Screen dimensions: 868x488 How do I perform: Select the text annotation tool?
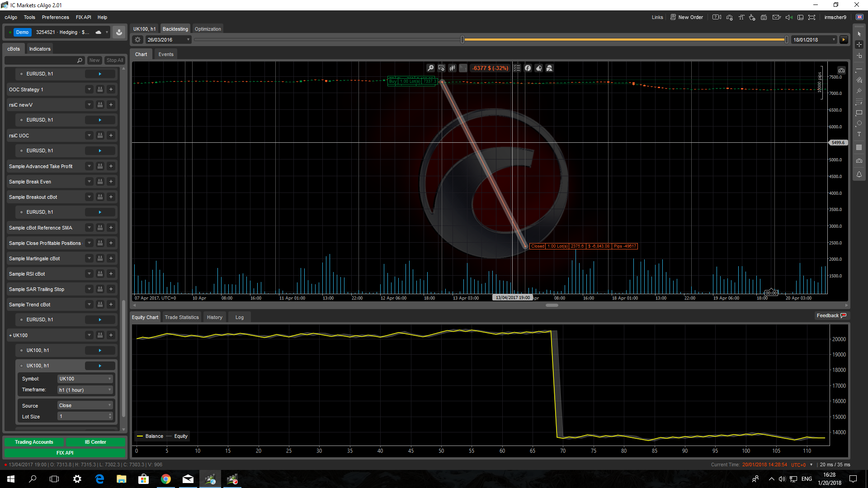859,134
